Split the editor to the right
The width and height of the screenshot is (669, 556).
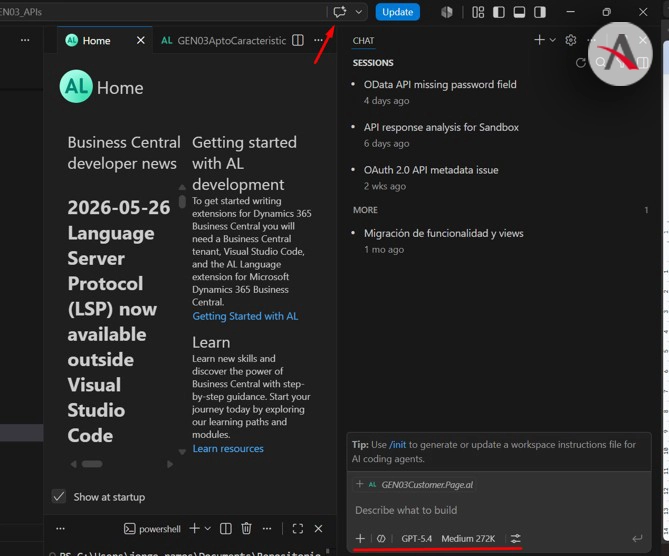tap(298, 40)
